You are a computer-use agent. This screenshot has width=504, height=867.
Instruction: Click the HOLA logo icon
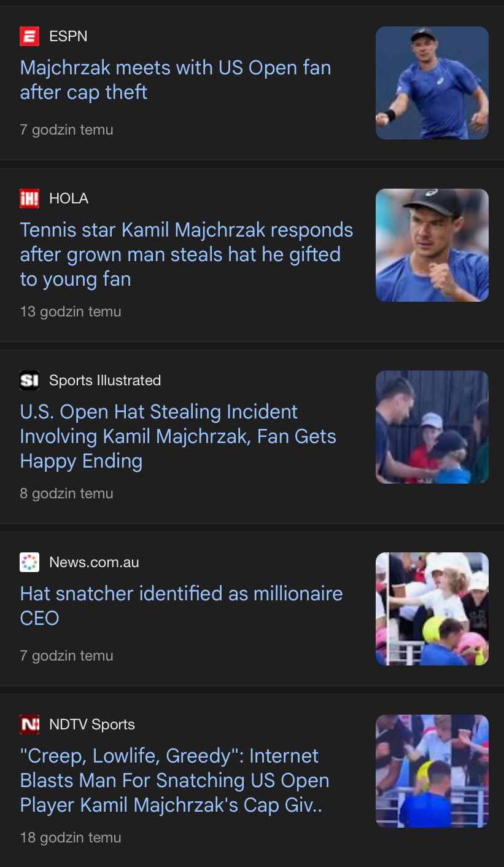[29, 198]
